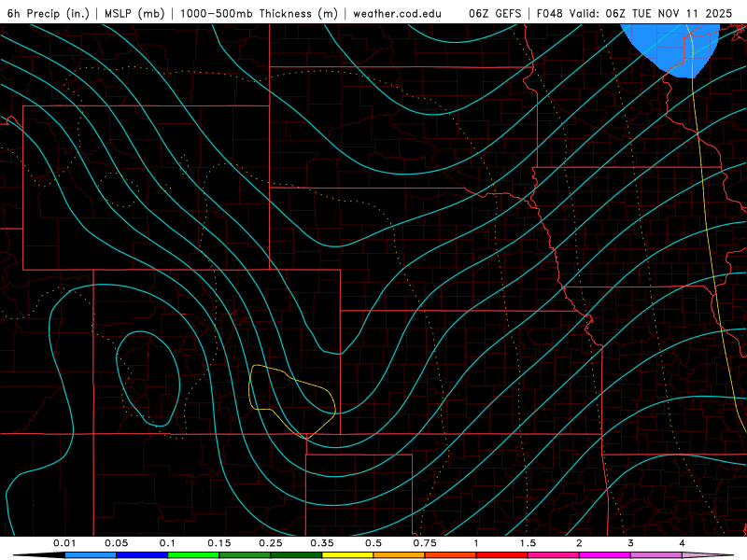Click the red 1 inch legend swatch
This screenshot has width=747, height=560.
click(502, 555)
